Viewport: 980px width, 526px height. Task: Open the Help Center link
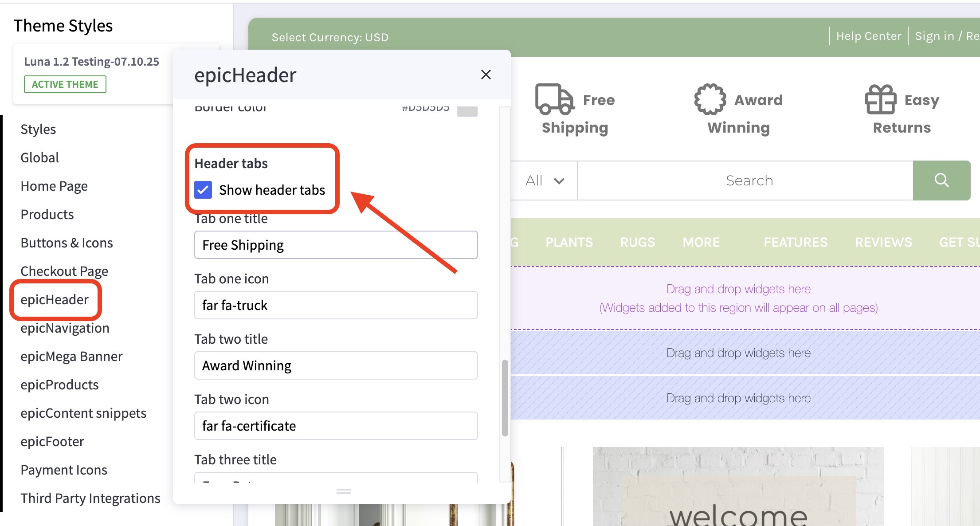[x=868, y=35]
